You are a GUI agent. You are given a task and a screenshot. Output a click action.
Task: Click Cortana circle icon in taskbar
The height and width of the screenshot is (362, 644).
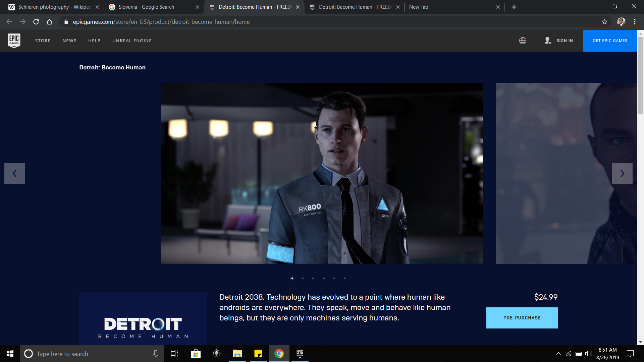[x=29, y=354]
